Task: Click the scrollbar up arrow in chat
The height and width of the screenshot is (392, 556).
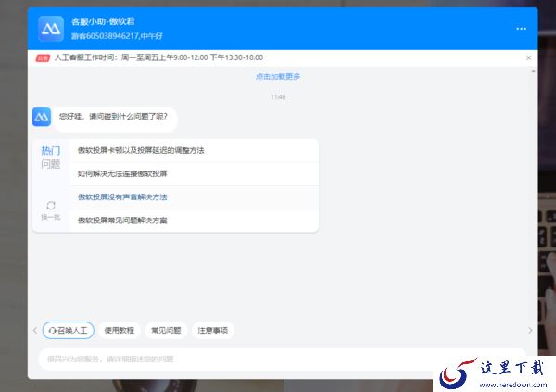Action: click(534, 71)
